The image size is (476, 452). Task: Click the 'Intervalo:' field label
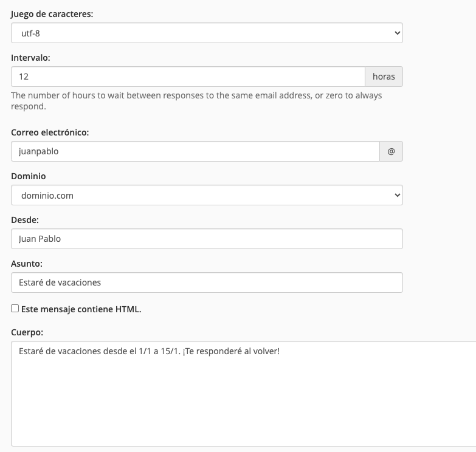(30, 57)
